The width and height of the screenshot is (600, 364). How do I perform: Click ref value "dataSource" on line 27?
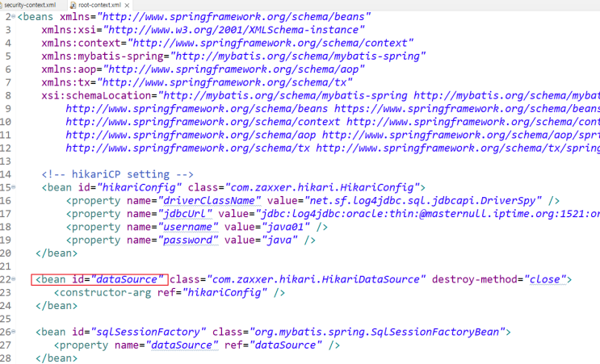click(x=285, y=345)
